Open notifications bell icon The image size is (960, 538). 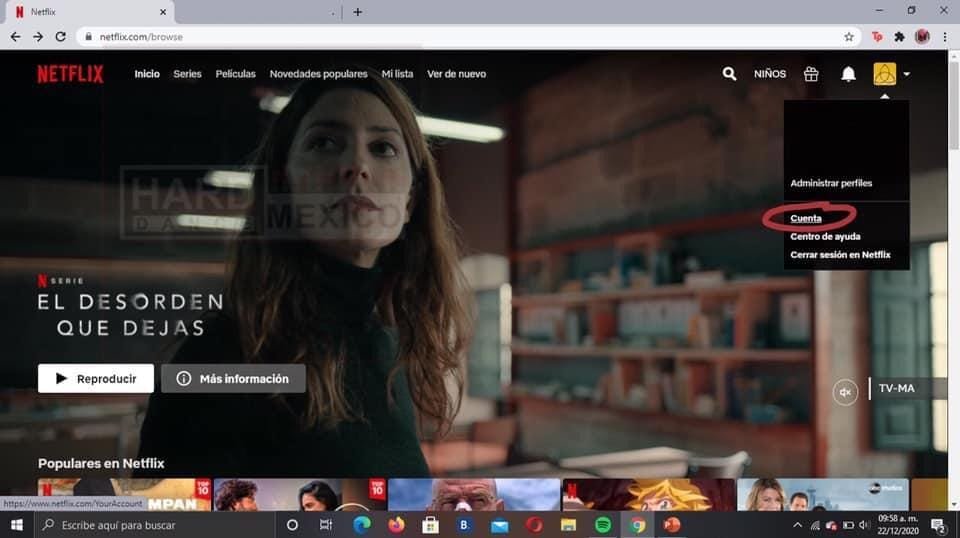tap(848, 74)
